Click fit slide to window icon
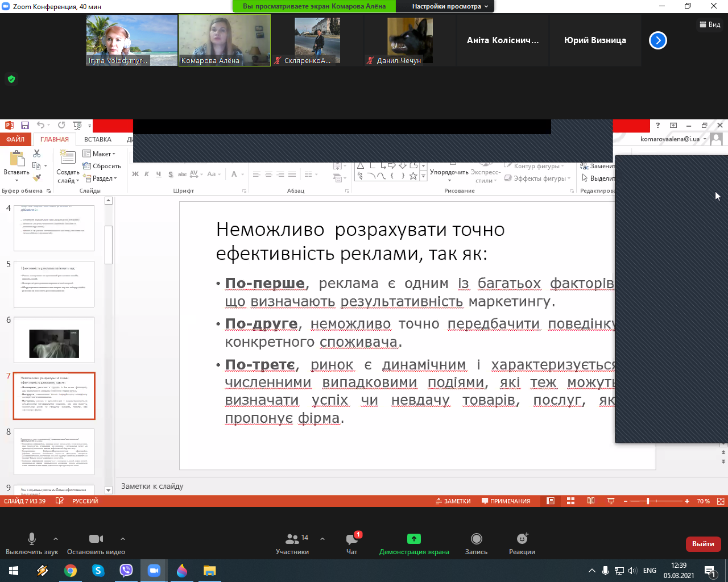The height and width of the screenshot is (582, 728). [721, 501]
